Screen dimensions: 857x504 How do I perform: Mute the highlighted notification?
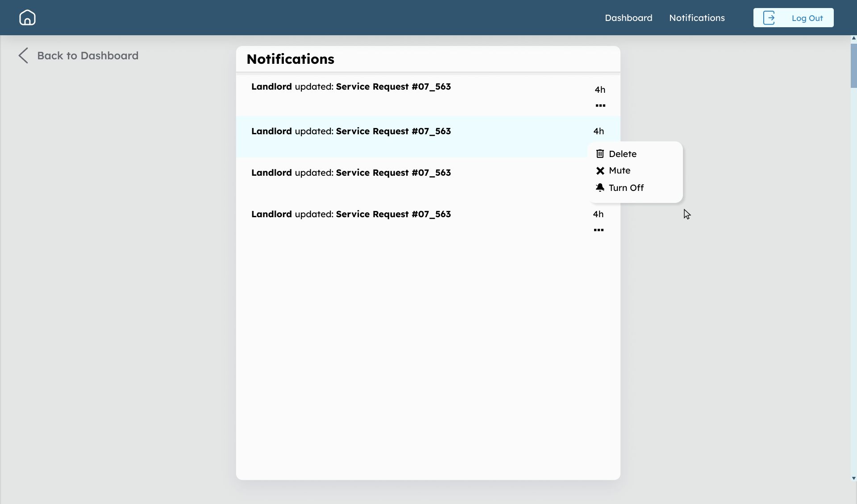click(620, 170)
